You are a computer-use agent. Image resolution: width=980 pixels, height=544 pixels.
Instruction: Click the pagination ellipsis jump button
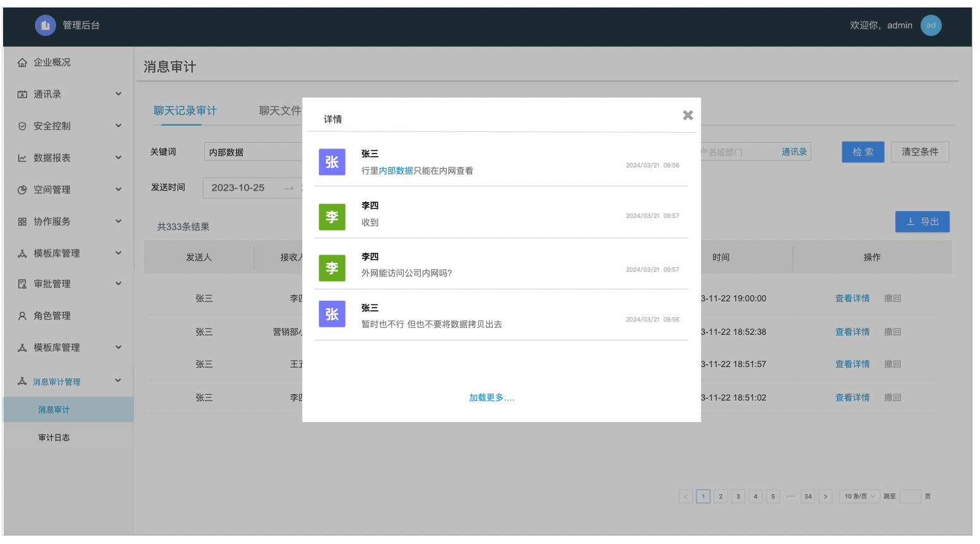pos(790,497)
